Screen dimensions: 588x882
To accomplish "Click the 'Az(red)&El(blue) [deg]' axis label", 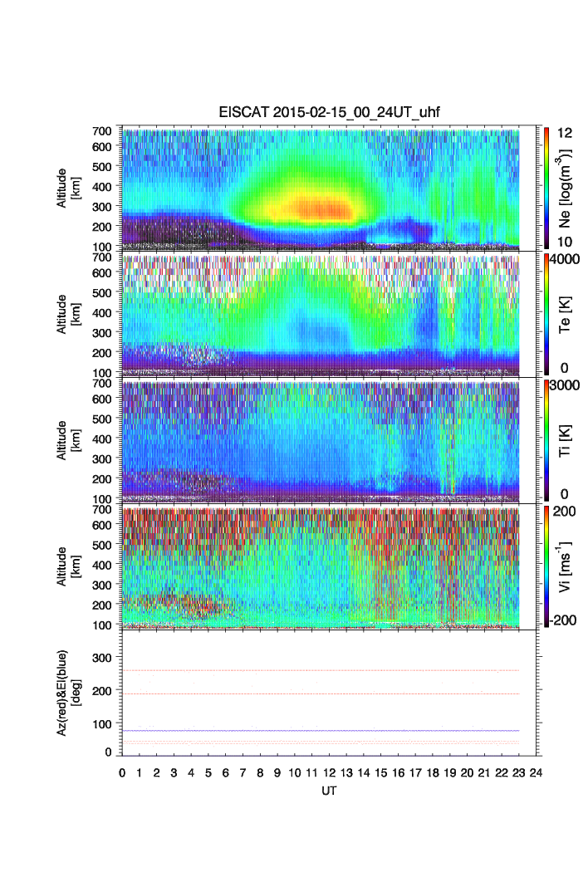I will (67, 693).
